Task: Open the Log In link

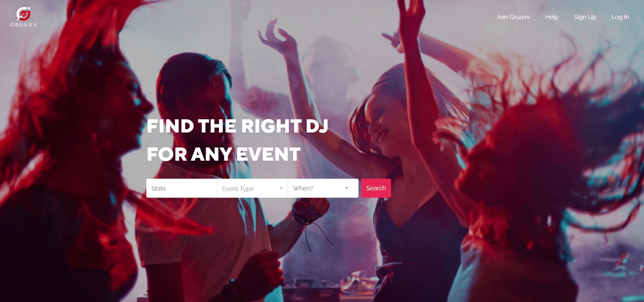Action: pos(620,17)
